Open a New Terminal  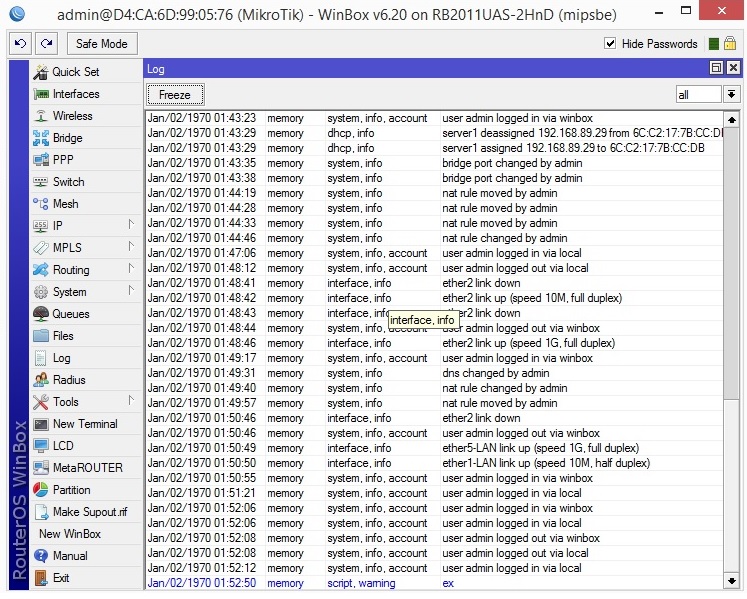point(85,424)
